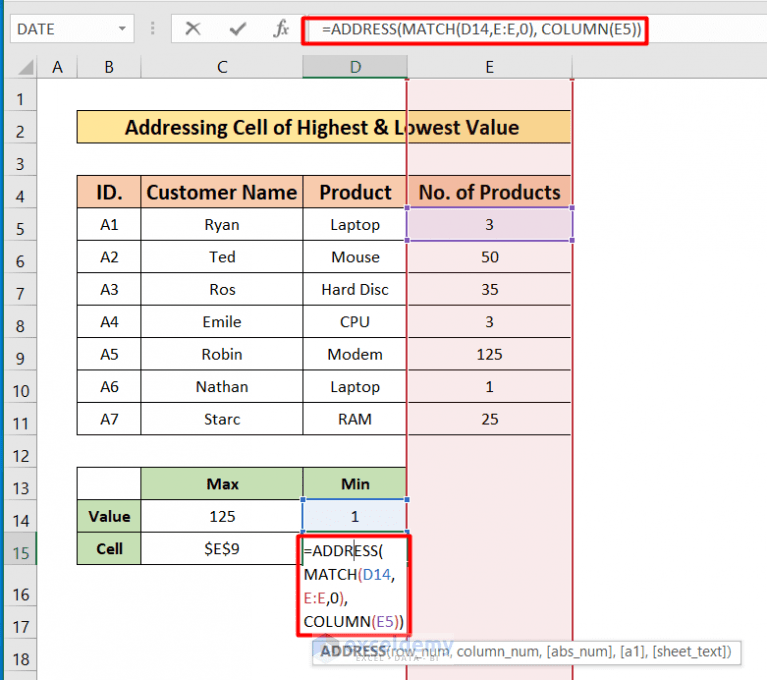Expand the Name Box dropdown arrow
Screen dimensions: 767x680
pyautogui.click(x=122, y=29)
